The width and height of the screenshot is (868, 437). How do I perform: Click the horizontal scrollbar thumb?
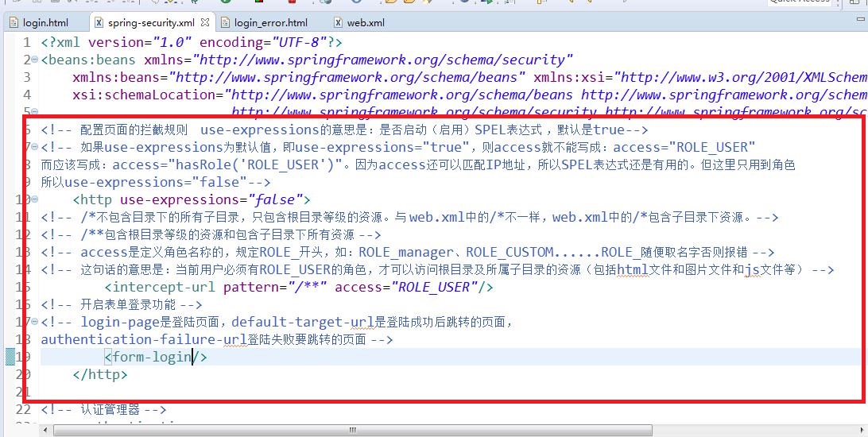(x=353, y=430)
